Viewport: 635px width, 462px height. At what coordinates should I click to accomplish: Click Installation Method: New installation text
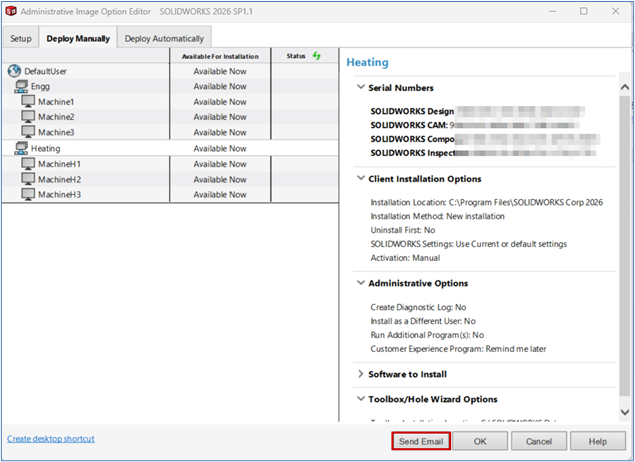(x=437, y=216)
